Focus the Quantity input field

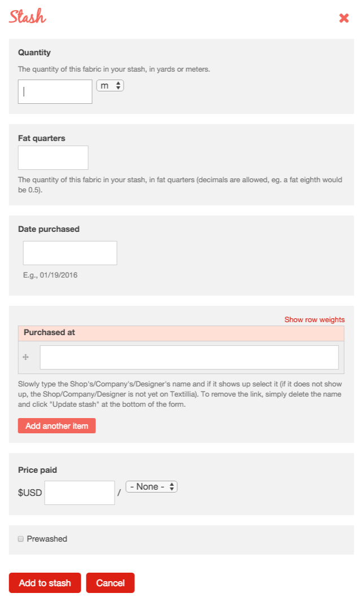pos(55,91)
